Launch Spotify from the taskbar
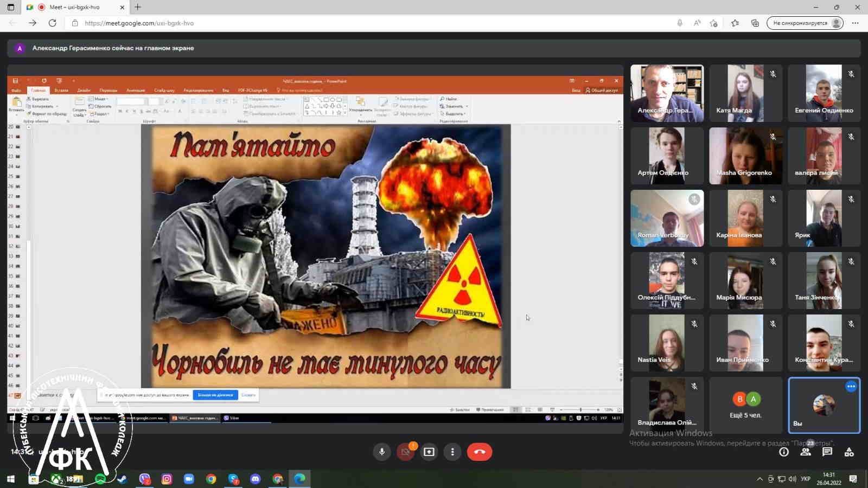Image resolution: width=868 pixels, height=488 pixels. 100,479
